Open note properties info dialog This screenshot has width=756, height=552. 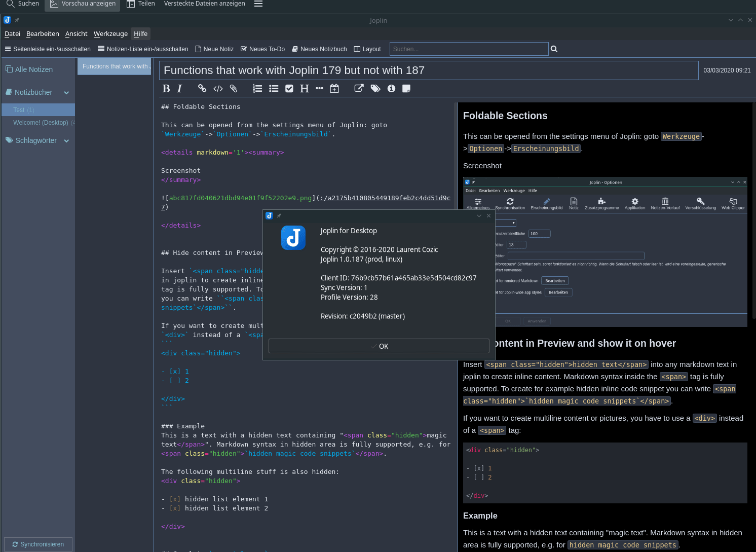[391, 88]
